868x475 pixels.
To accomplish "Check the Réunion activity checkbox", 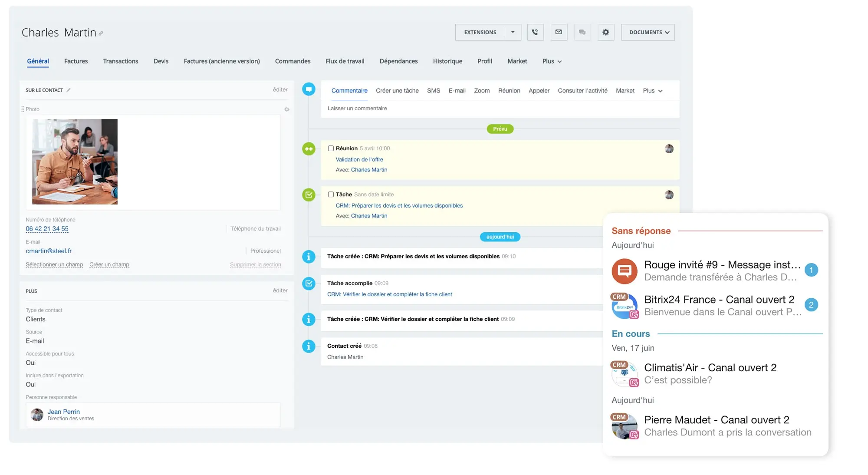I will 331,148.
